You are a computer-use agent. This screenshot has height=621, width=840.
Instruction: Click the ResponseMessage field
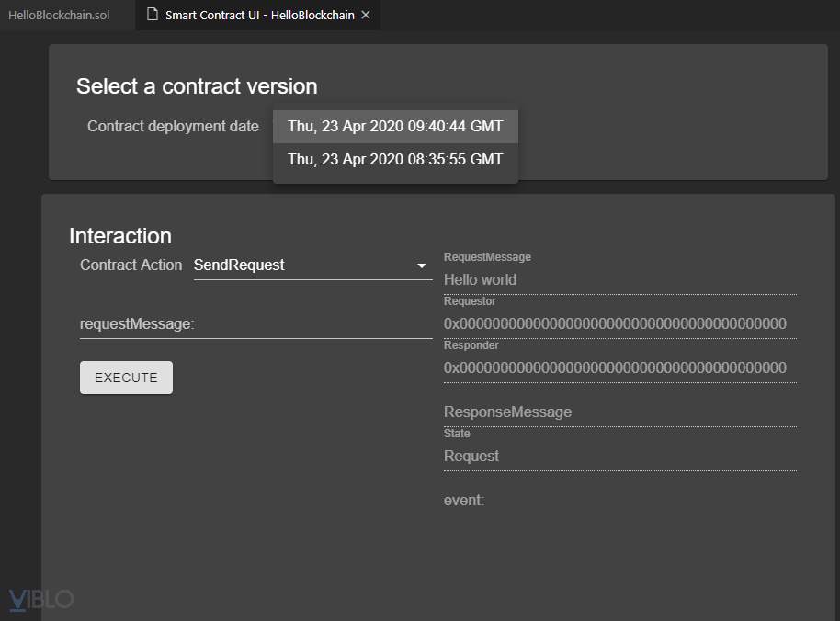pos(619,412)
